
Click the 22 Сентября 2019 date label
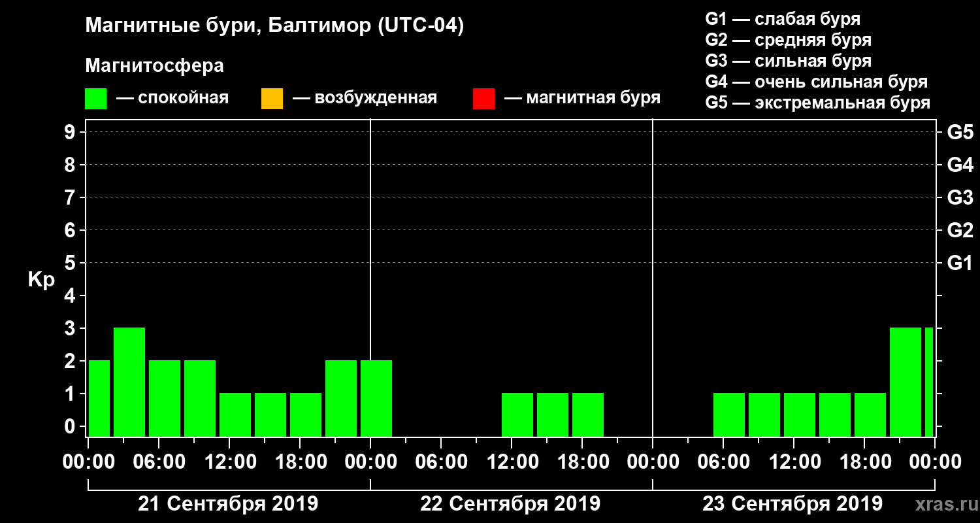[510, 504]
